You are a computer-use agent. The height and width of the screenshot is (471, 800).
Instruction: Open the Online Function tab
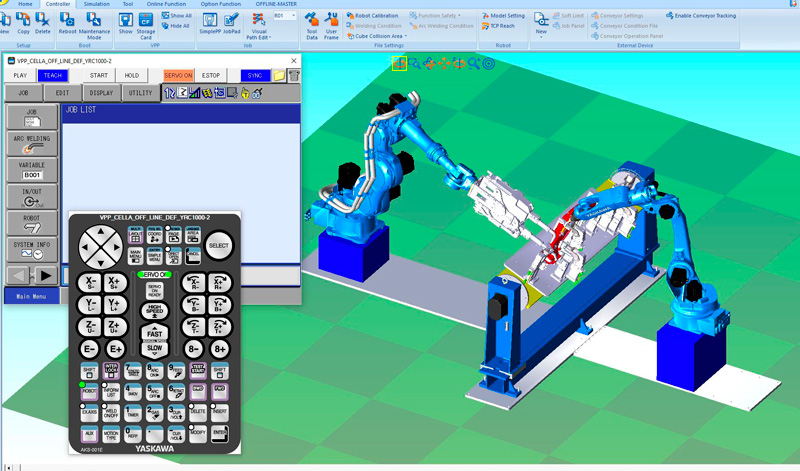pyautogui.click(x=166, y=4)
